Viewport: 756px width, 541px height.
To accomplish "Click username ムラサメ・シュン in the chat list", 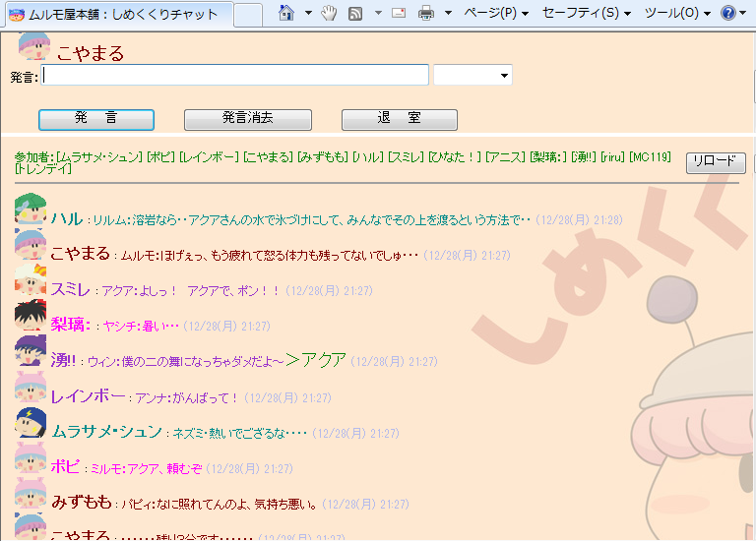I will coord(106,432).
